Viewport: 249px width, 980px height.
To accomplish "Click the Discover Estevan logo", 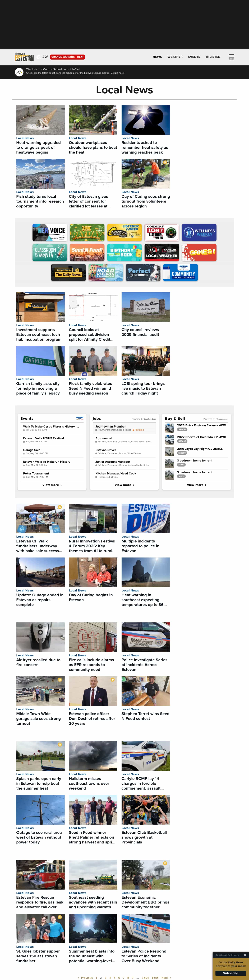I will pos(24,57).
